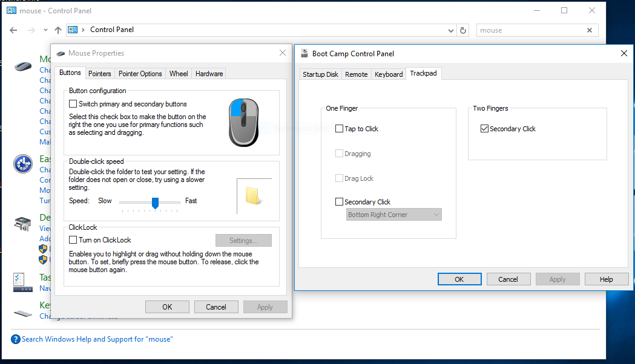The height and width of the screenshot is (364, 635).
Task: Select the Buttons tab in Mouse Properties
Action: coord(70,73)
